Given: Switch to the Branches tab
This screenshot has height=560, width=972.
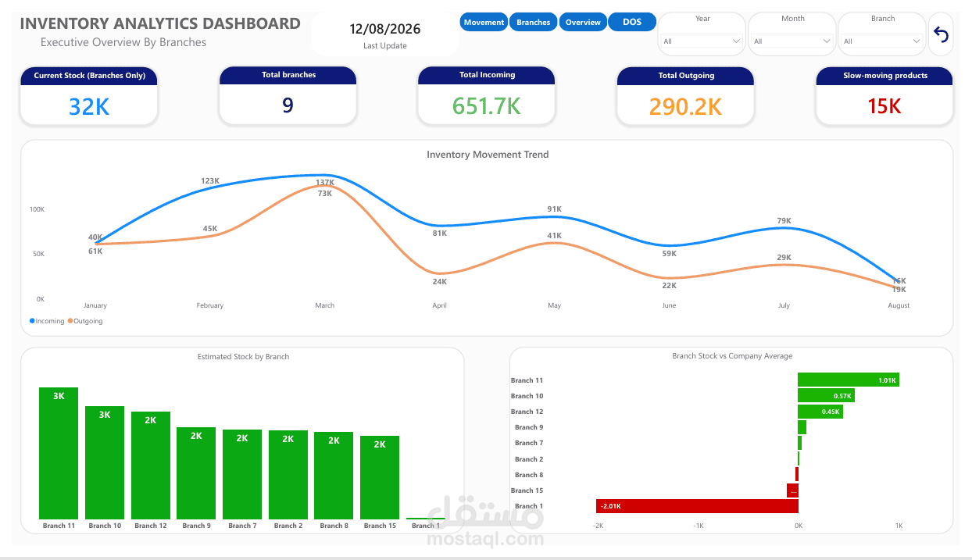Looking at the screenshot, I should (x=534, y=22).
